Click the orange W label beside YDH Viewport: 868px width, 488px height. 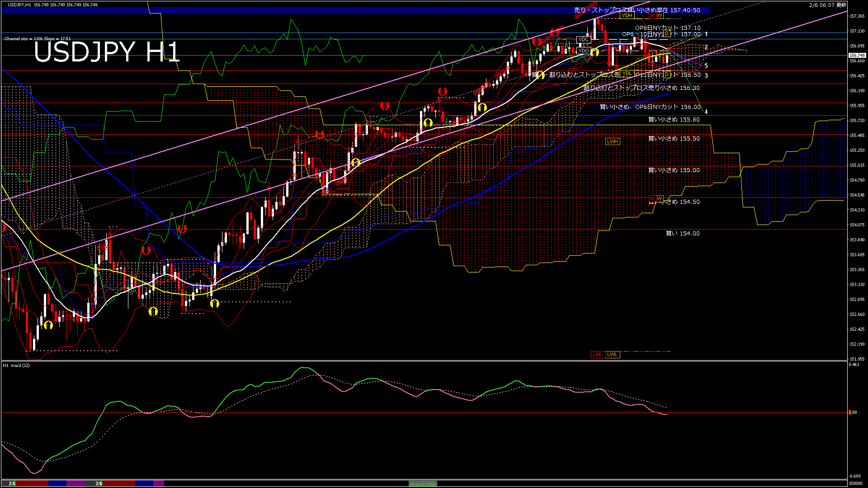pyautogui.click(x=659, y=16)
